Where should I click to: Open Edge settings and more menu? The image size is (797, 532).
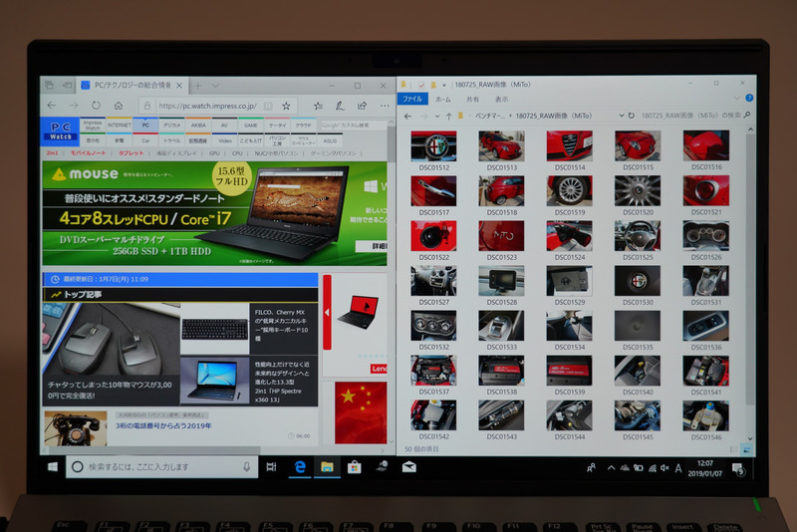click(x=385, y=106)
